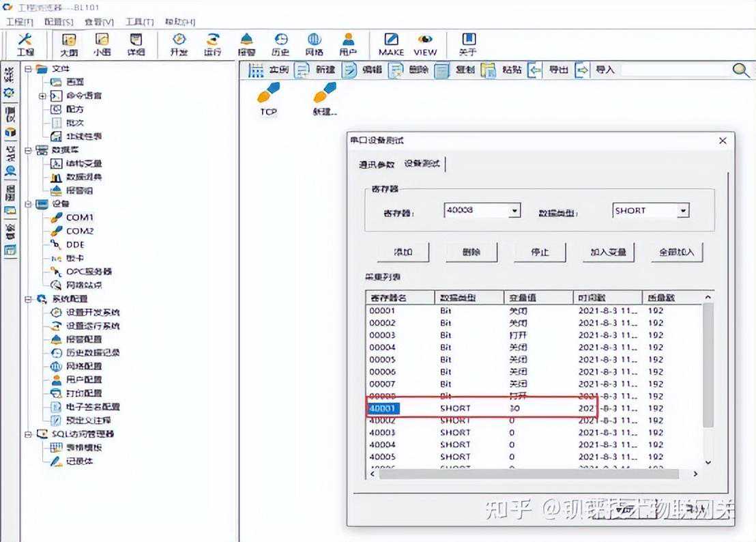Click the MAKE toolbar icon
This screenshot has height=542, width=756.
coord(391,44)
